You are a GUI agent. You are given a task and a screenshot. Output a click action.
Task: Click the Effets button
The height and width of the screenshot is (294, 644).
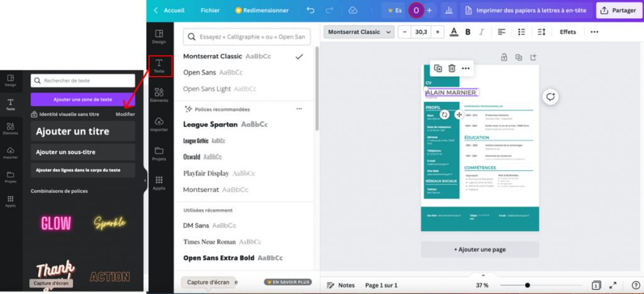[x=568, y=32]
